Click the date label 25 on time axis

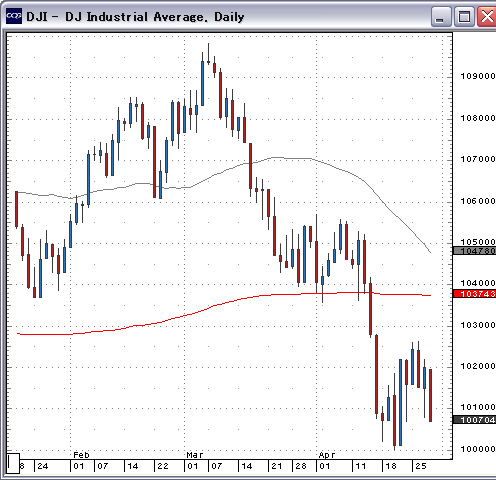421,466
